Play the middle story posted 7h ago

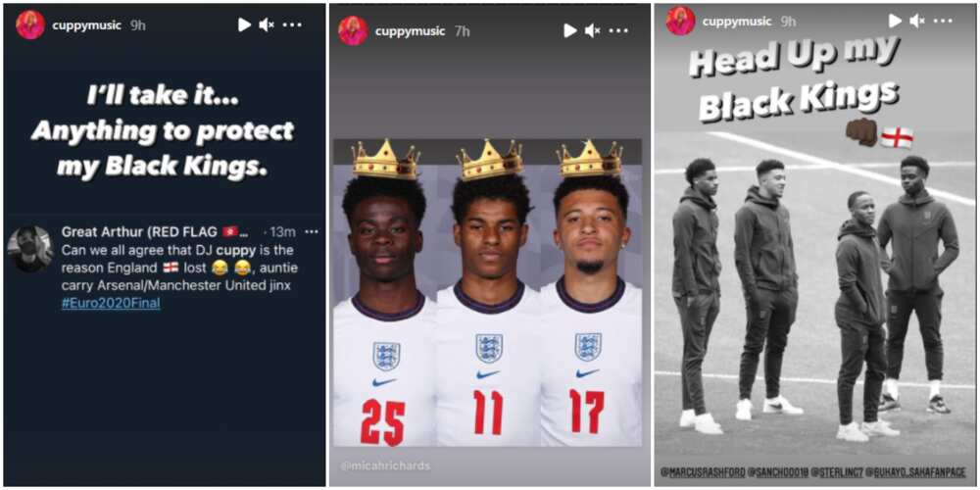click(570, 30)
